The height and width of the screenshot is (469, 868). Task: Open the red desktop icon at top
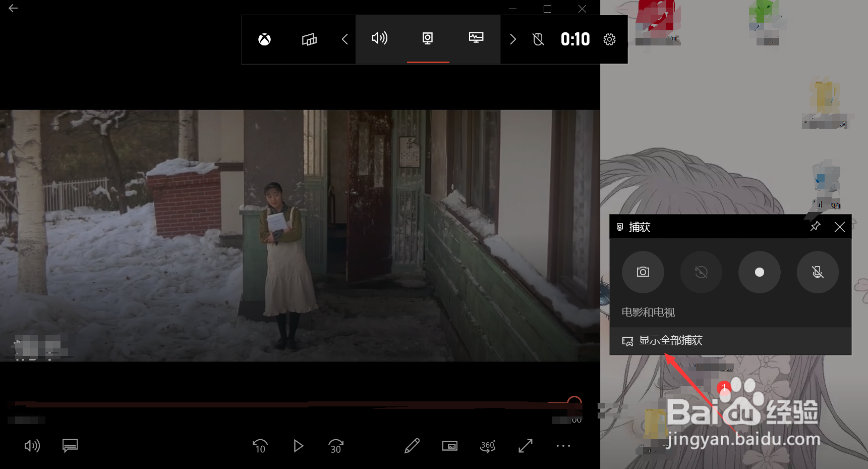pyautogui.click(x=658, y=23)
